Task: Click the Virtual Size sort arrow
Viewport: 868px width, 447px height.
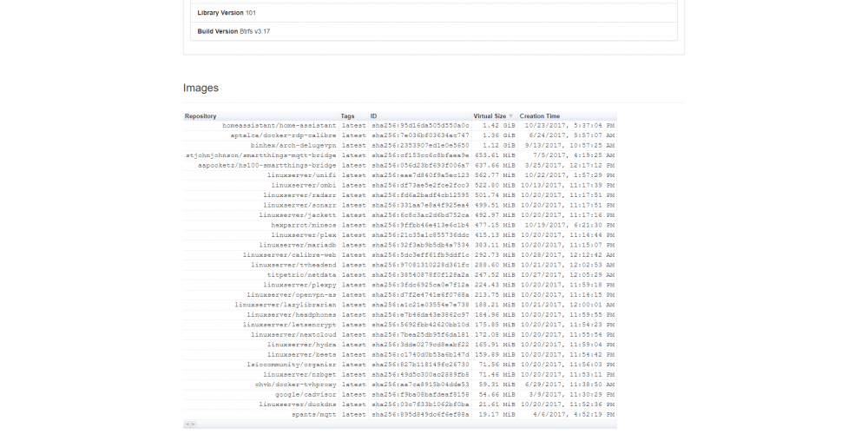Action: (511, 116)
